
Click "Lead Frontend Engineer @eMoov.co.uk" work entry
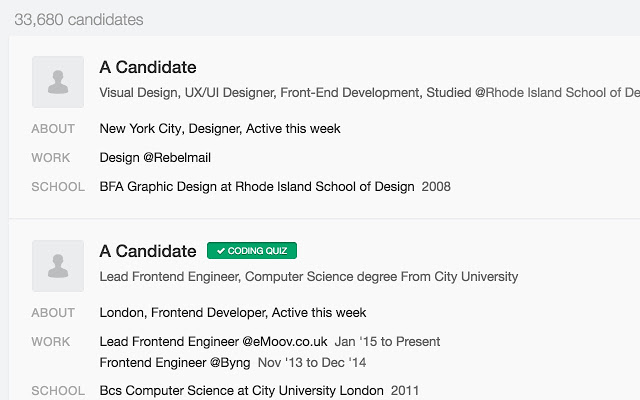pyautogui.click(x=213, y=341)
